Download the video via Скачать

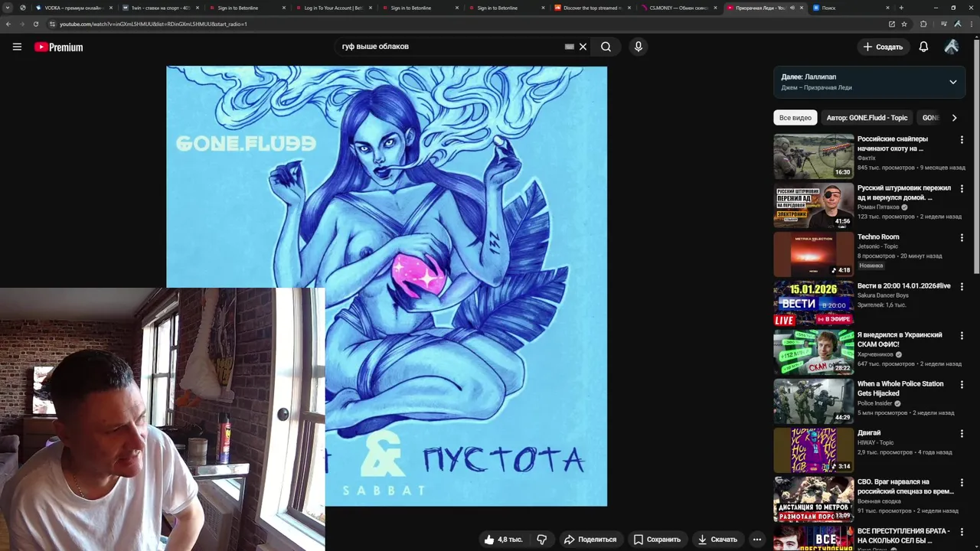717,540
